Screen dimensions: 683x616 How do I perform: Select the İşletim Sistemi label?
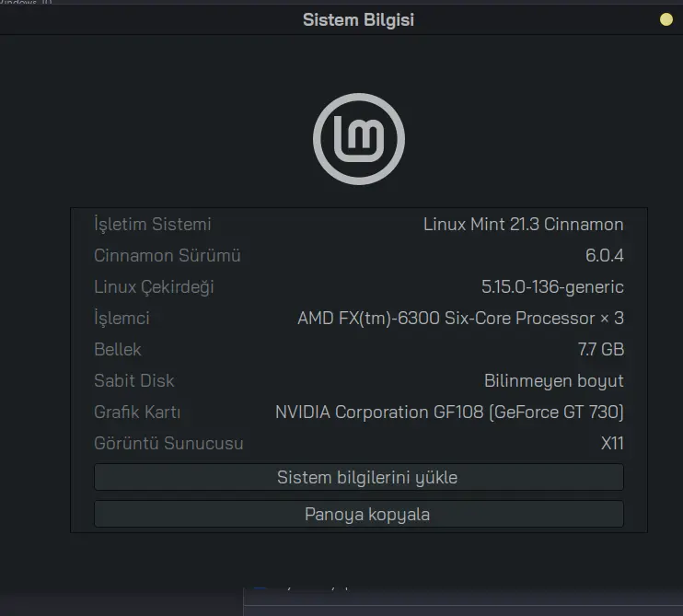click(x=153, y=225)
